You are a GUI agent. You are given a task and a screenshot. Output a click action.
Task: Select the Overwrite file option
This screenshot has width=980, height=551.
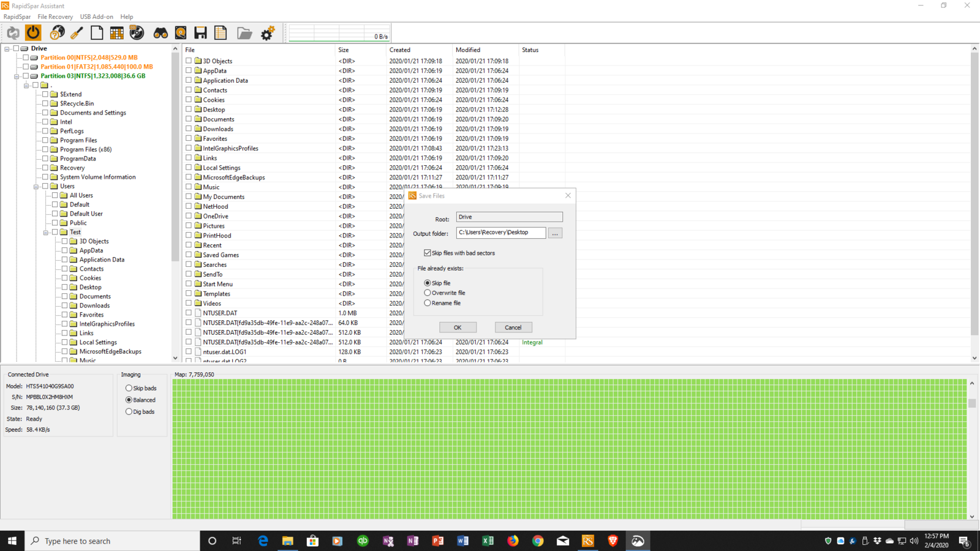tap(428, 293)
